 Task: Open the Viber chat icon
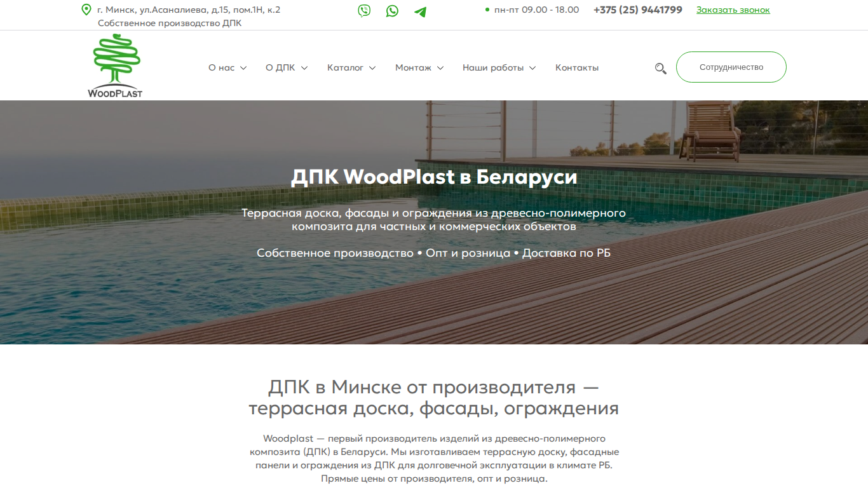click(364, 10)
